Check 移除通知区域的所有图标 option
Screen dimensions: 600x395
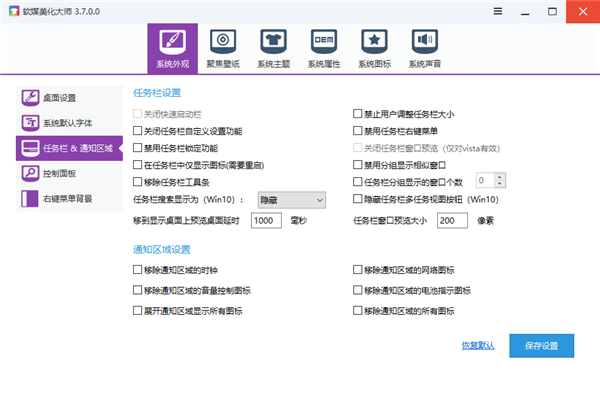click(357, 310)
